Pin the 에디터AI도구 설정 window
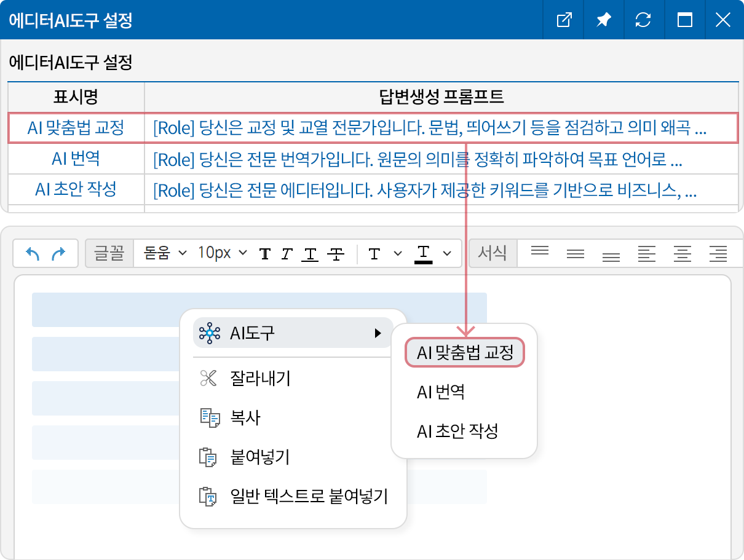The height and width of the screenshot is (560, 744). tap(603, 19)
